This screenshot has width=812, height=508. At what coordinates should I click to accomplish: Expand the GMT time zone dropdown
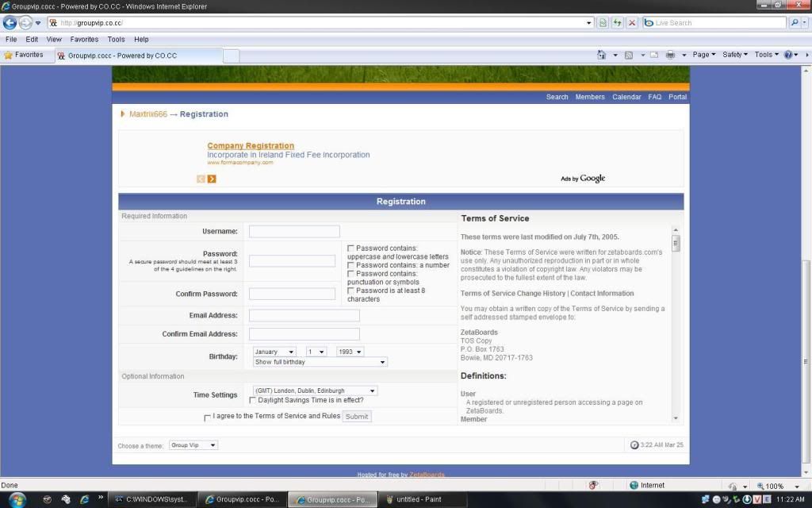[315, 391]
